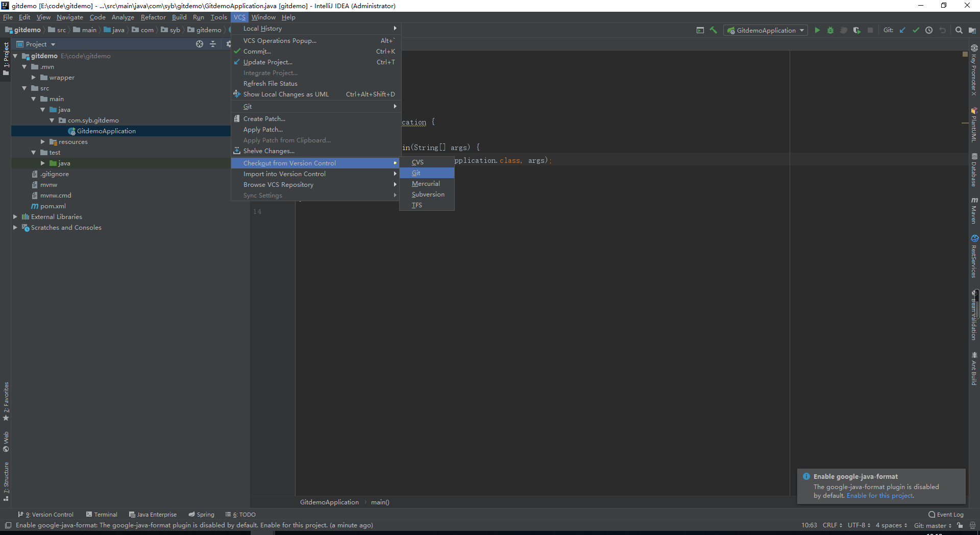
Task: Start debugging with the bug icon
Action: [x=830, y=31]
